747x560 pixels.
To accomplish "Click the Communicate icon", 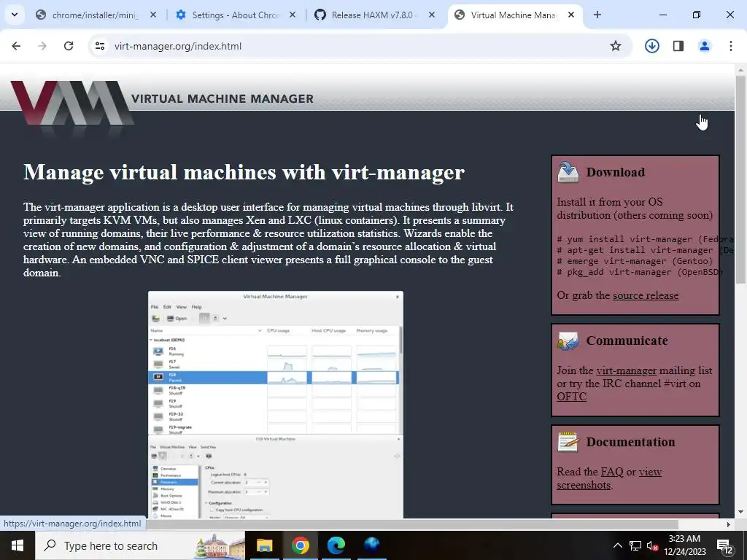I will (x=568, y=341).
